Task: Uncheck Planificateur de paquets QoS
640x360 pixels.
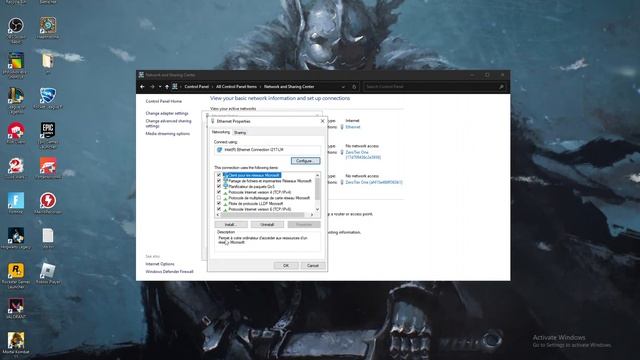Action: coord(219,187)
